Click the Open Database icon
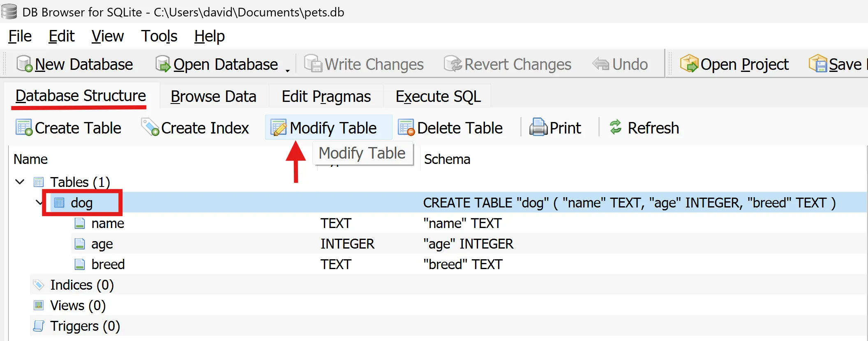This screenshot has height=341, width=868. tap(163, 64)
